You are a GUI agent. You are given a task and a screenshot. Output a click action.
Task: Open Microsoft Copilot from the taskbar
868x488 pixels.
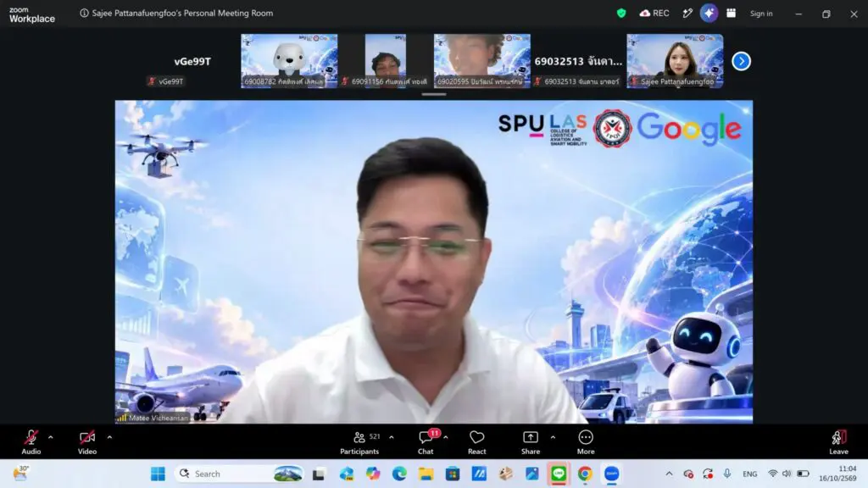click(x=373, y=474)
